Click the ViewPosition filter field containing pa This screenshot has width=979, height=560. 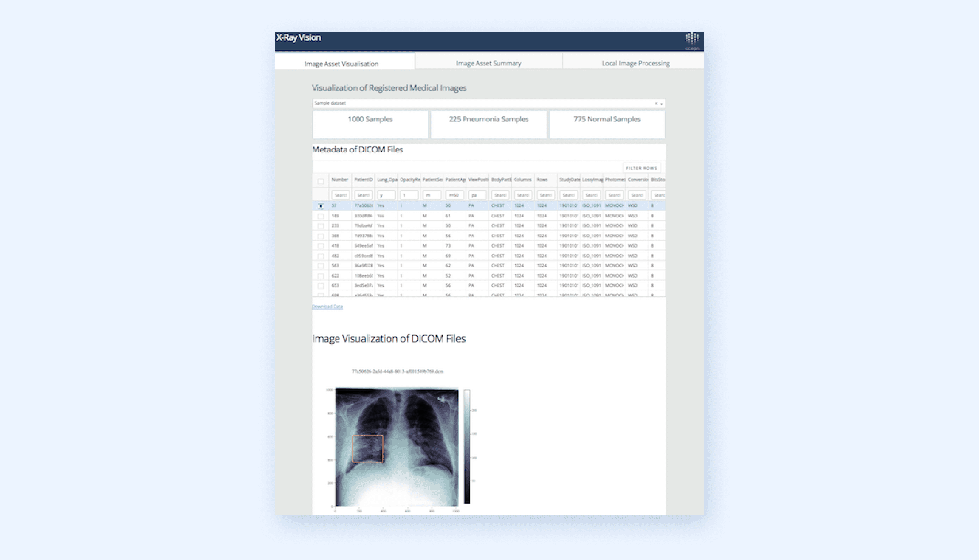pos(477,195)
